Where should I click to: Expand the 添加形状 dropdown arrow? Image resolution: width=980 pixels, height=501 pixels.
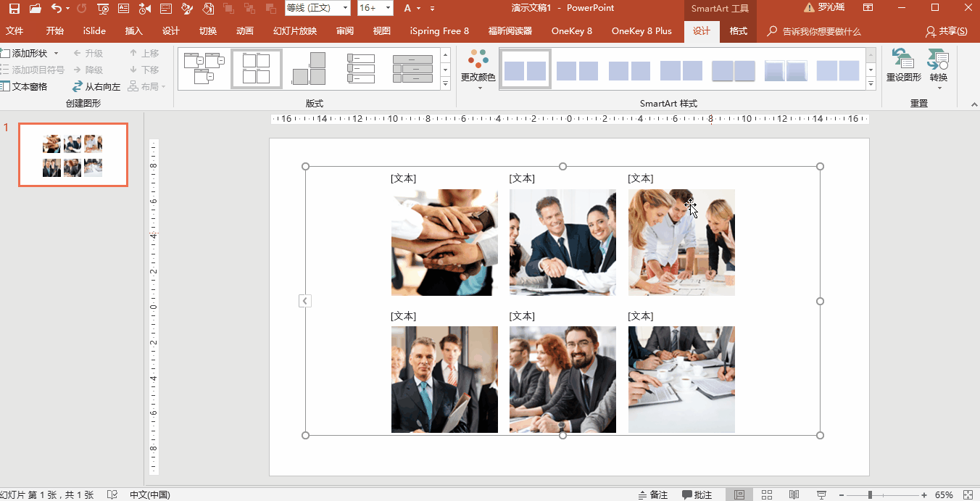coord(54,54)
